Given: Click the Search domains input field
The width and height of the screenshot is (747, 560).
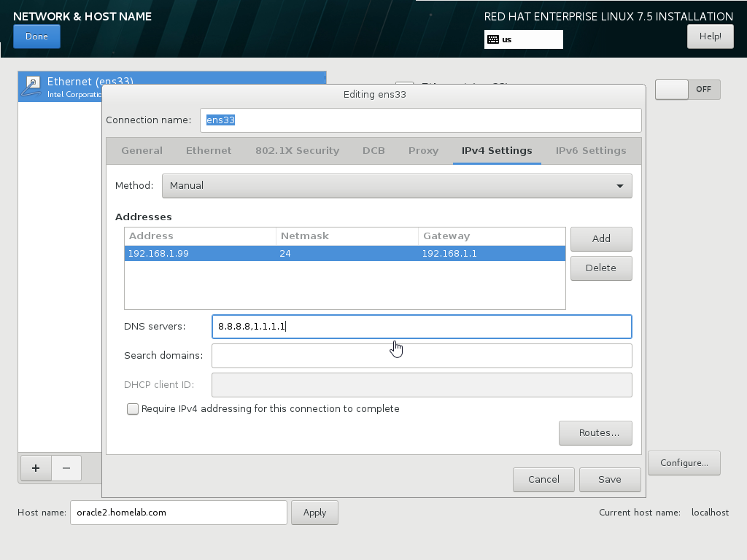Looking at the screenshot, I should coord(422,355).
